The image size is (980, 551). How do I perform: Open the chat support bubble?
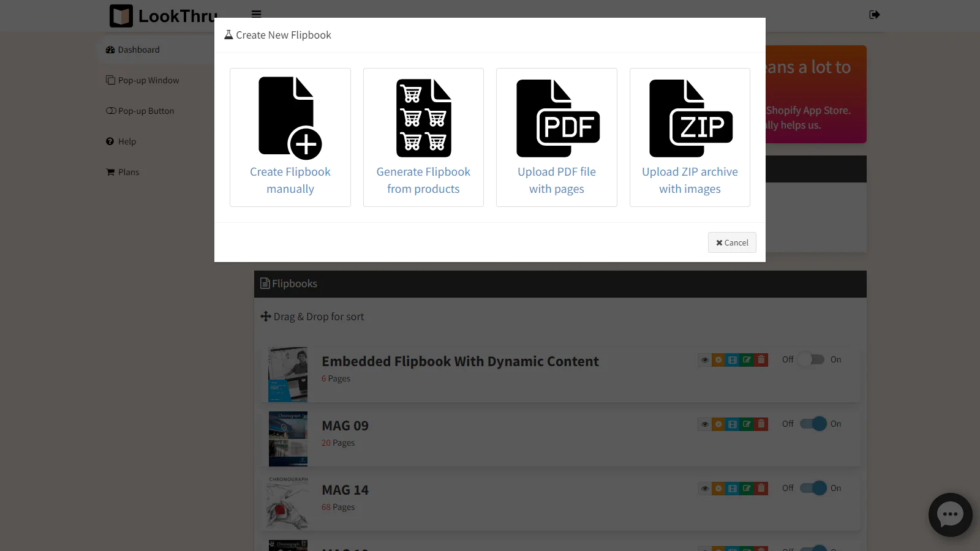pos(951,515)
